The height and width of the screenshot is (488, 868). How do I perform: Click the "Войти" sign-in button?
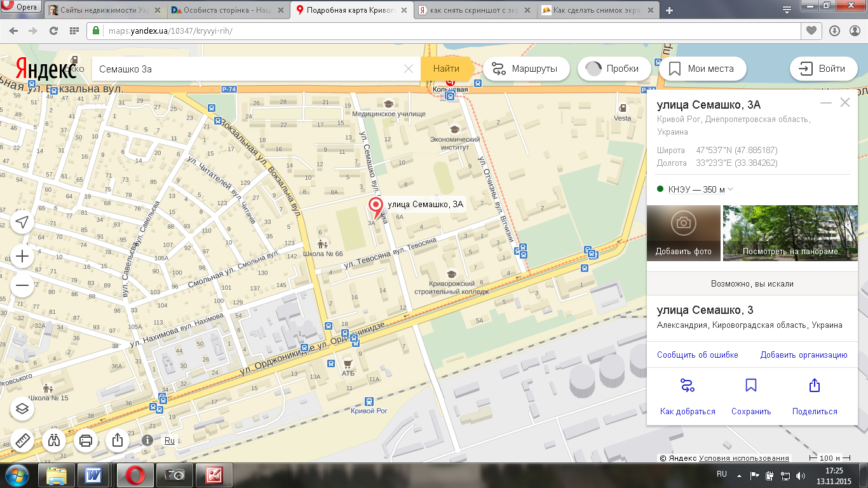[x=824, y=69]
